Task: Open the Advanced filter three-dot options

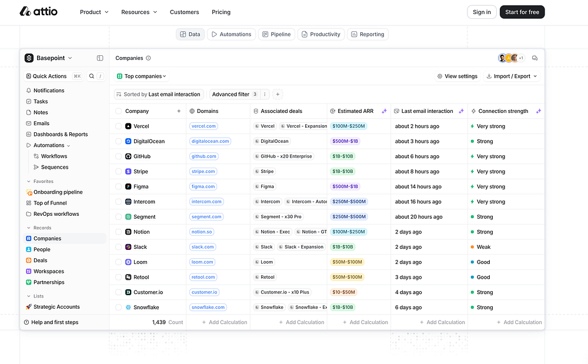Action: pyautogui.click(x=265, y=94)
